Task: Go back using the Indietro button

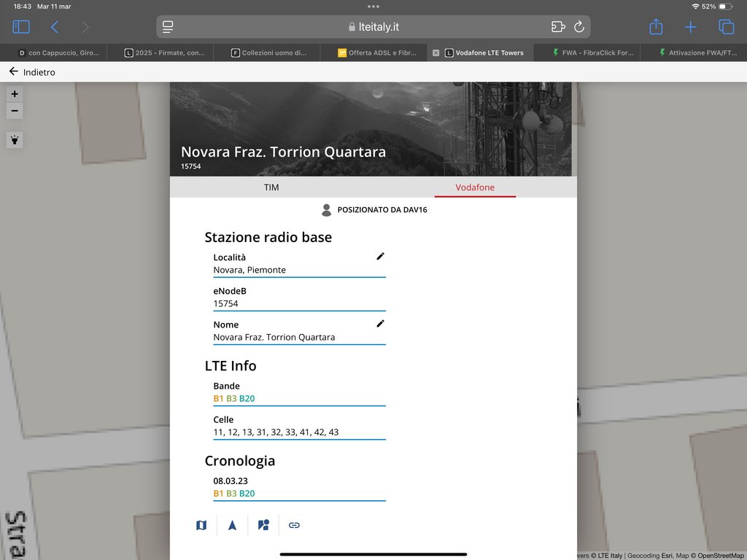Action: click(33, 72)
